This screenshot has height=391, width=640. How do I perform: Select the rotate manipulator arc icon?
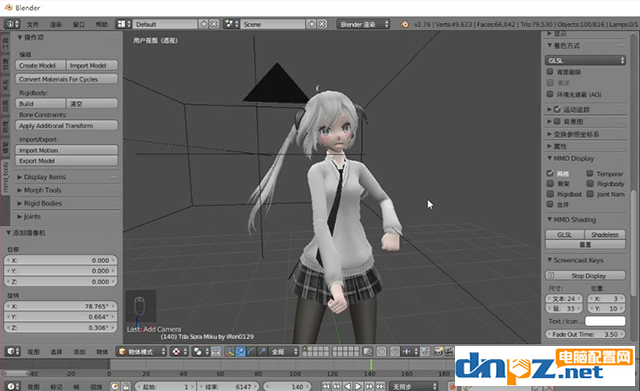(x=251, y=351)
